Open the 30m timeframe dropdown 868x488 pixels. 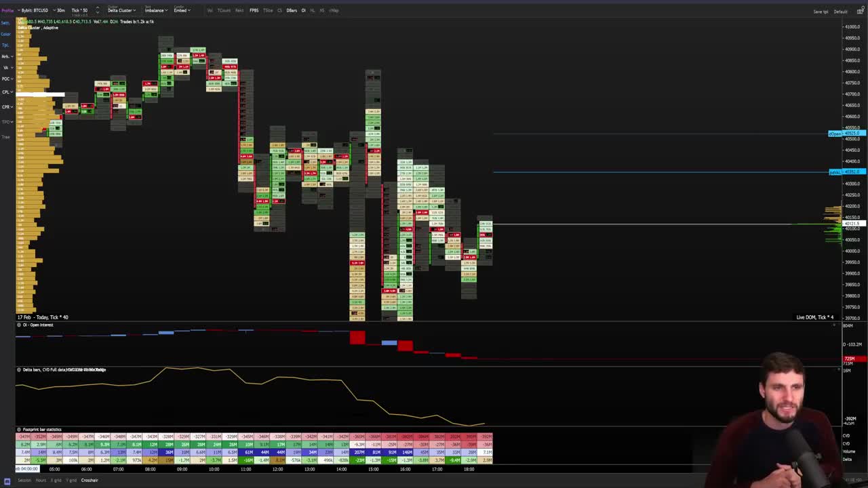(x=60, y=10)
